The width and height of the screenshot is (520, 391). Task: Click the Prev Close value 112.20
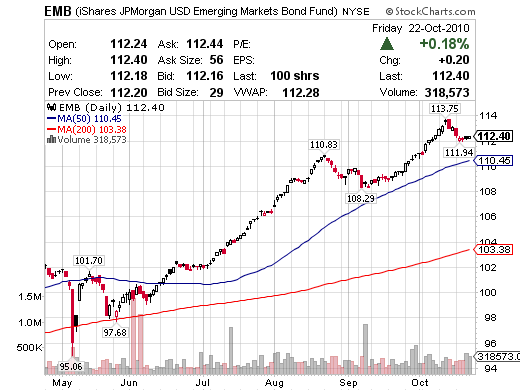pyautogui.click(x=129, y=92)
